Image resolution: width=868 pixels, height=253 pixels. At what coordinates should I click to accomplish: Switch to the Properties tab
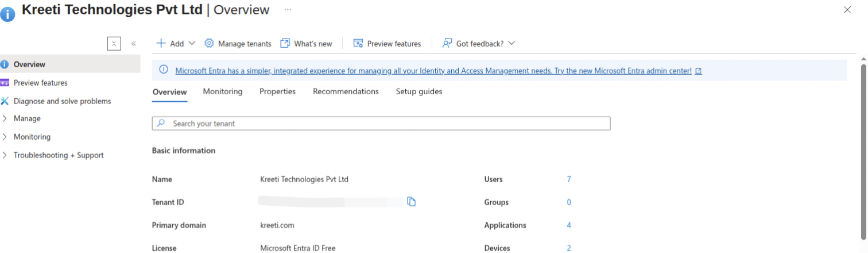tap(277, 91)
